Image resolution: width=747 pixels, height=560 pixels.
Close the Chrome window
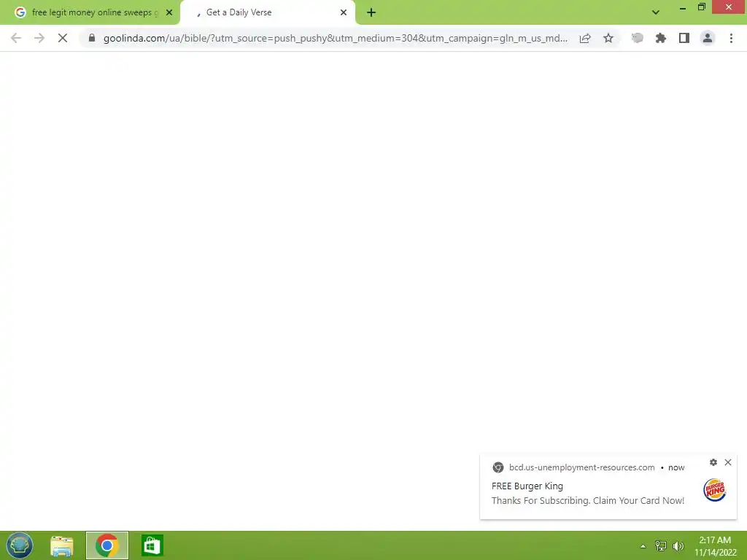tap(729, 7)
